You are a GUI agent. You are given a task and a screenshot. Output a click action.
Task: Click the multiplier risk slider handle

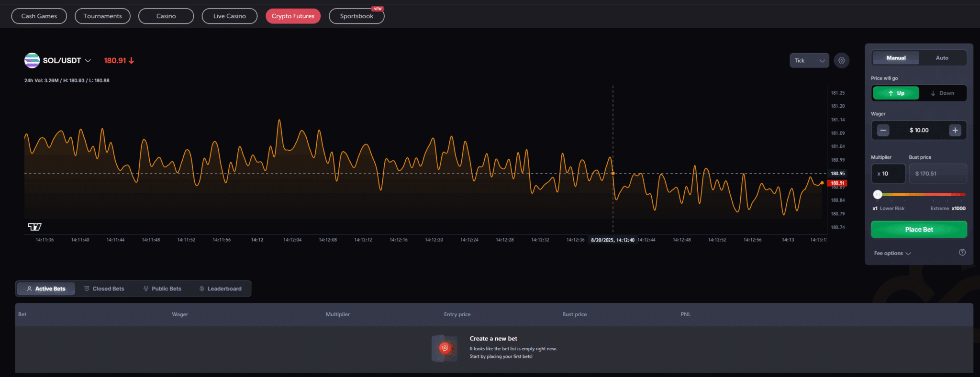(877, 195)
